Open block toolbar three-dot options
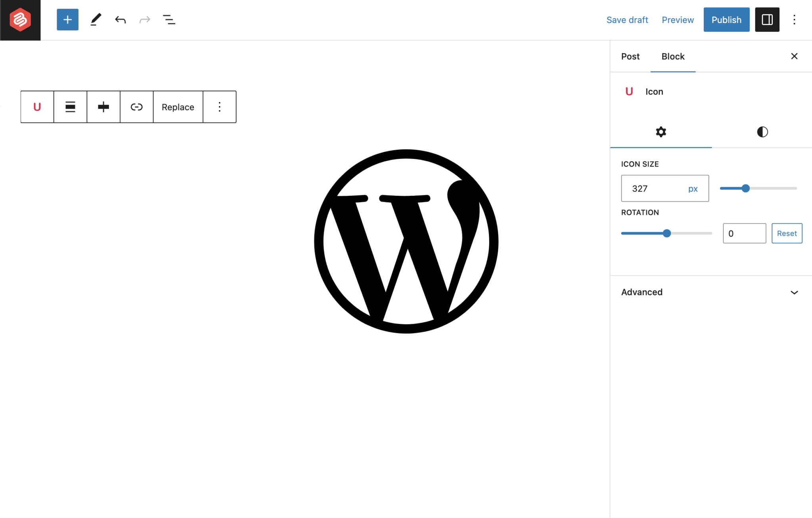This screenshot has width=812, height=518. coord(220,107)
